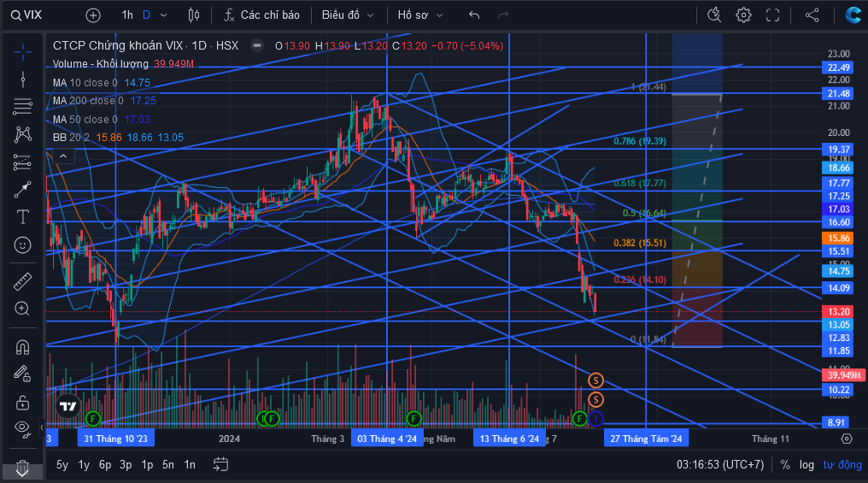Select the arrow drawing tool
868x483 pixels.
[x=23, y=190]
